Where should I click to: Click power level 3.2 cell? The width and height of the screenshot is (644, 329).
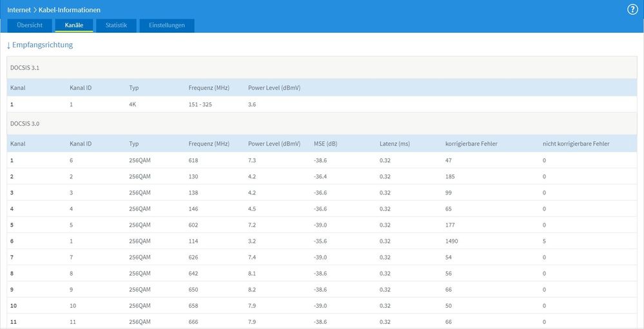pos(252,241)
